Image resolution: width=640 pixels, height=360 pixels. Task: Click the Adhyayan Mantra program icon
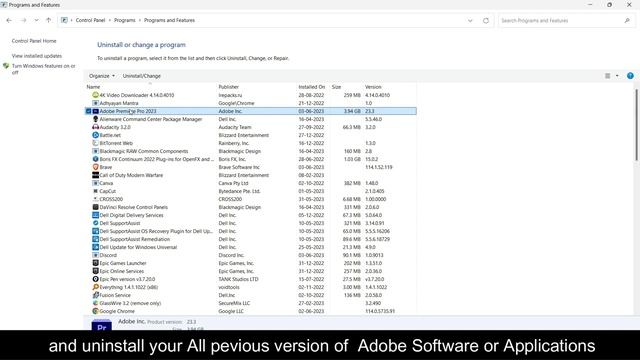click(x=95, y=103)
